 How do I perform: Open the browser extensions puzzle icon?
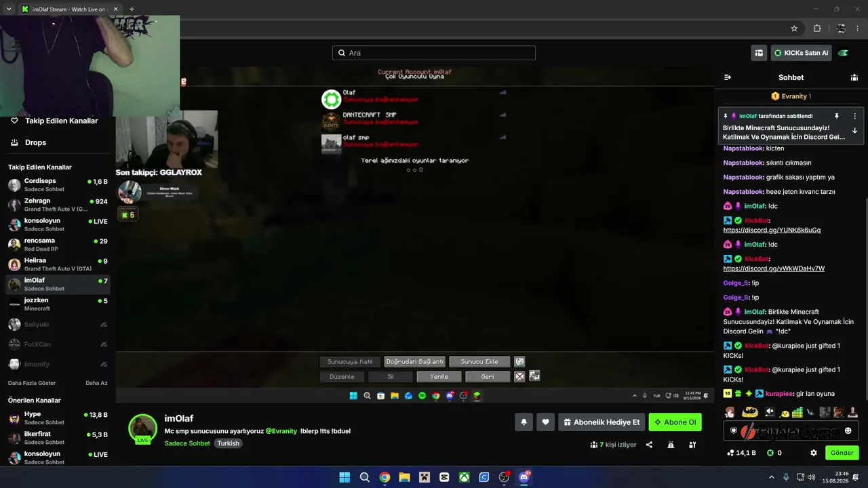pos(817,28)
